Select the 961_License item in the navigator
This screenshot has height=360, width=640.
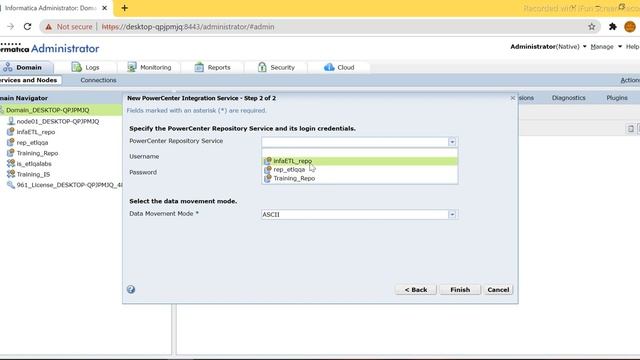(69, 185)
